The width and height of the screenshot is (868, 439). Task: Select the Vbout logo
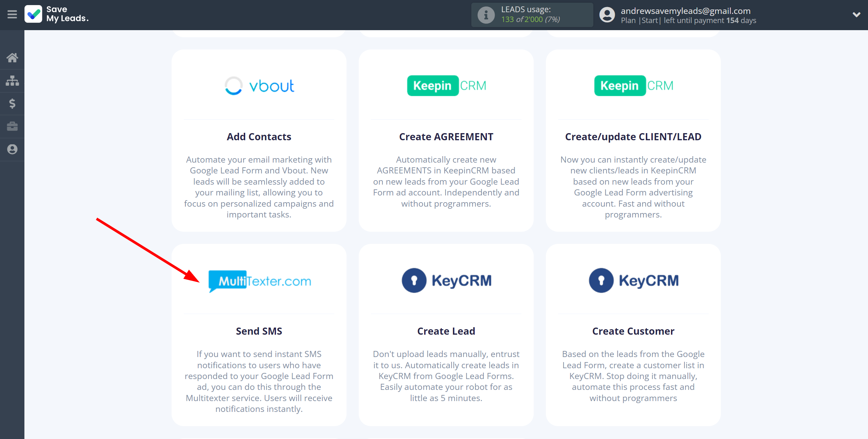pos(259,86)
